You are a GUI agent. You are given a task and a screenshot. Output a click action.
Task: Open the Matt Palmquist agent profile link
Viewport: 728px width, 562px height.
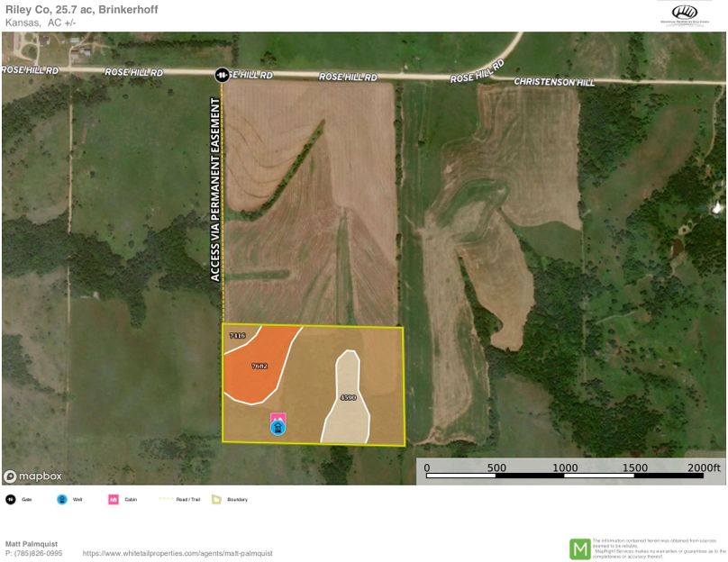coord(176,556)
